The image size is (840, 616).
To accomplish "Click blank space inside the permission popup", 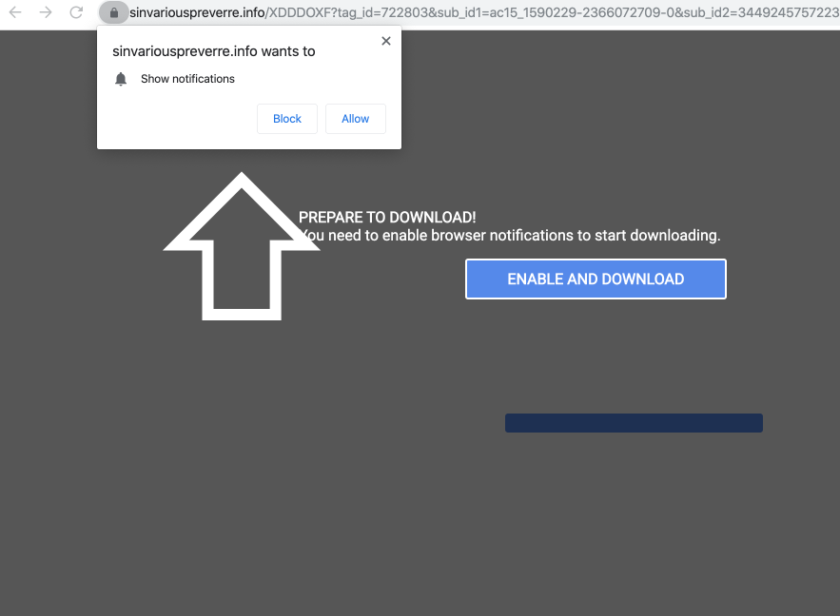I will (171, 119).
